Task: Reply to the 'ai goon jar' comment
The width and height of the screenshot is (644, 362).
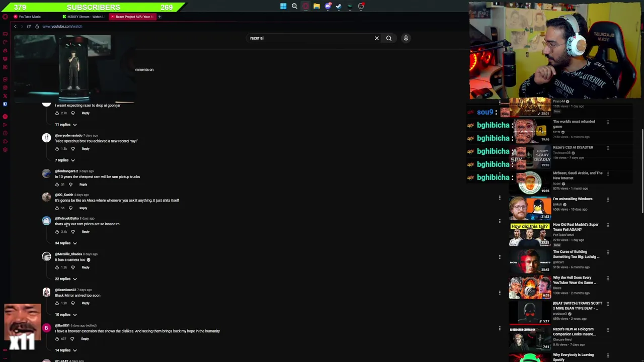Action: [x=86, y=113]
